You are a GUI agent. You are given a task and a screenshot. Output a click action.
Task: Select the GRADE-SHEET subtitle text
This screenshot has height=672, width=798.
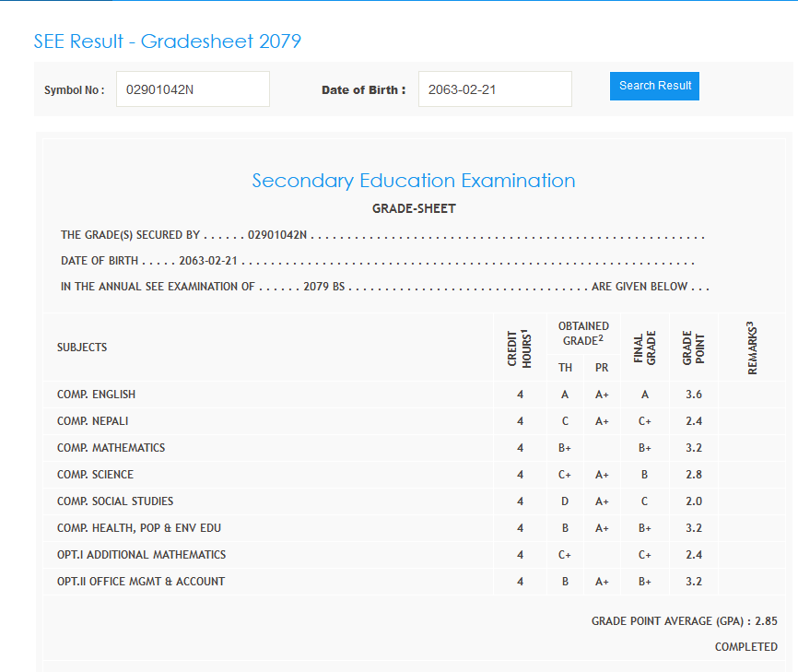pos(414,208)
